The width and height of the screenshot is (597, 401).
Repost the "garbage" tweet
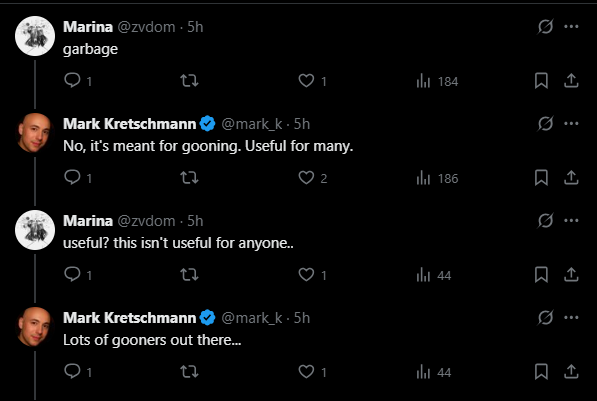coord(189,80)
